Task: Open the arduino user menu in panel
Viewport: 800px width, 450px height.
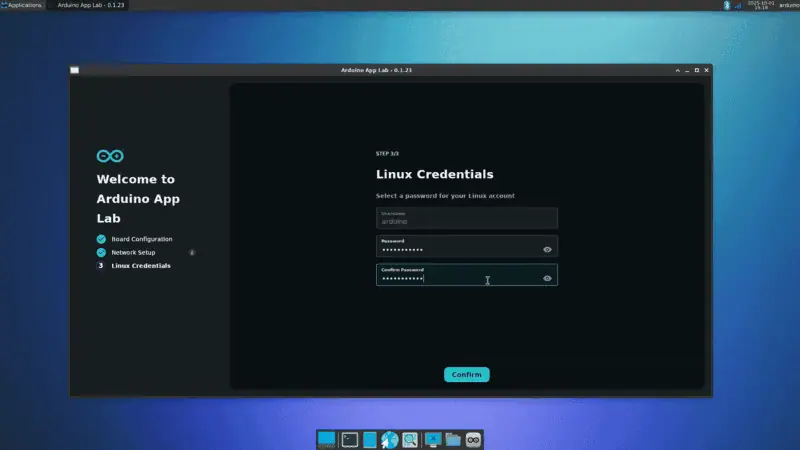Action: pyautogui.click(x=789, y=5)
